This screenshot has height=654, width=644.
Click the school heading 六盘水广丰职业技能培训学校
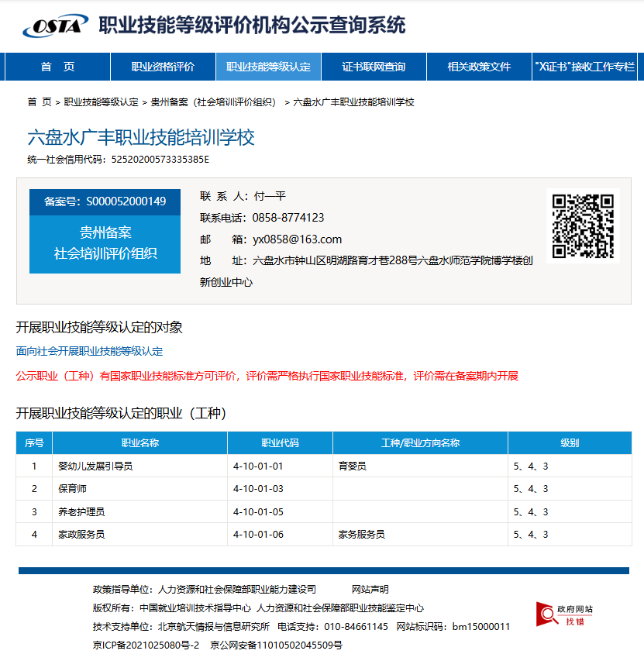141,138
